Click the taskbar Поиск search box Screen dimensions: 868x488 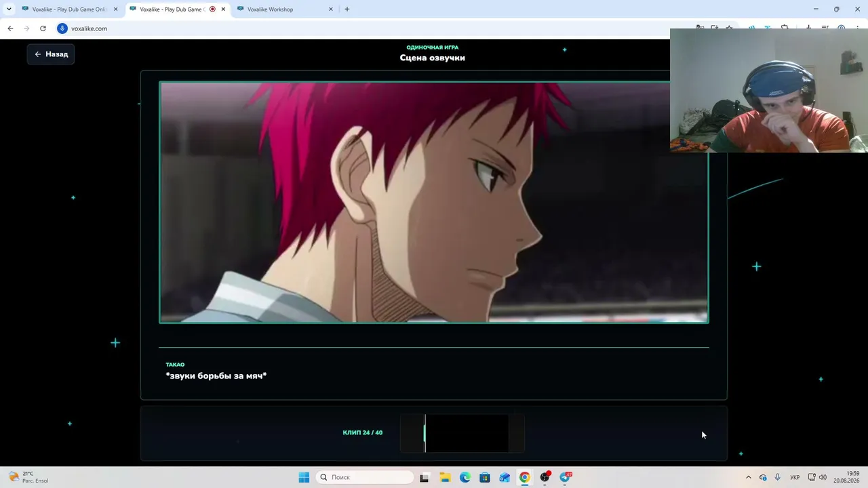[365, 477]
